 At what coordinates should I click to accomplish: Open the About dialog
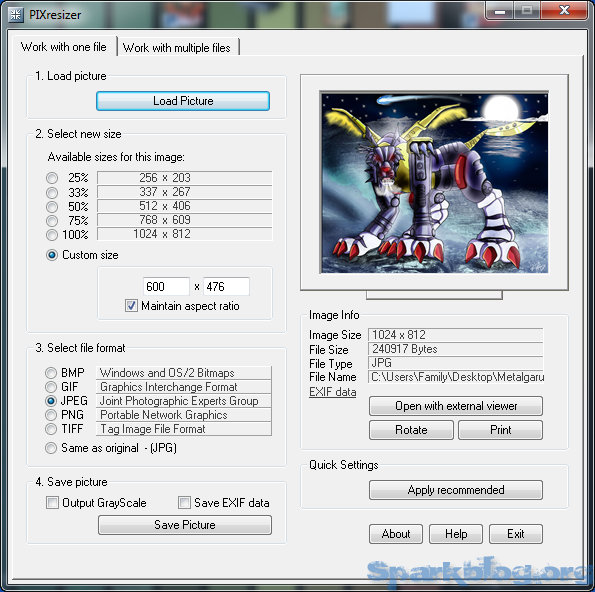point(396,534)
